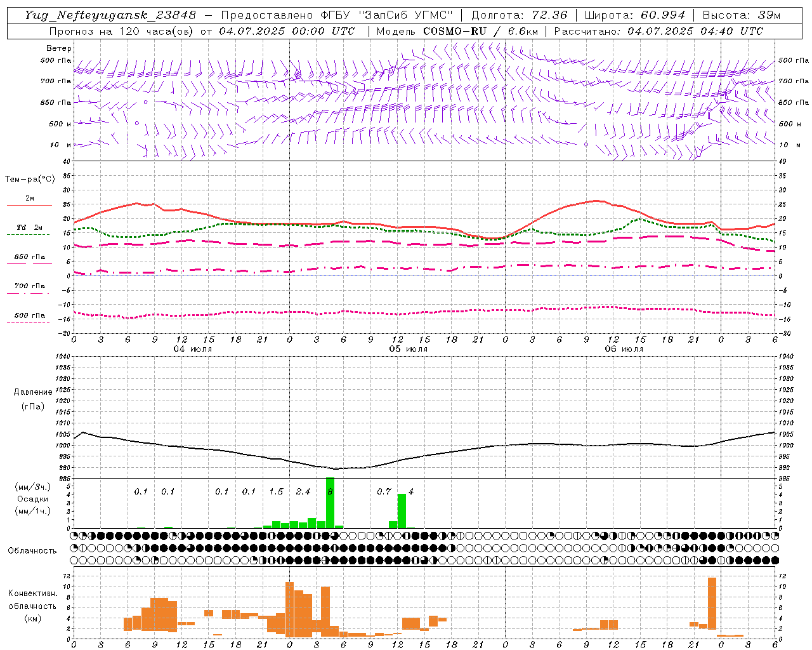Click the '(мм/3ч.)' precipitation unit label
Screen dimensions: 812x650
pos(33,487)
